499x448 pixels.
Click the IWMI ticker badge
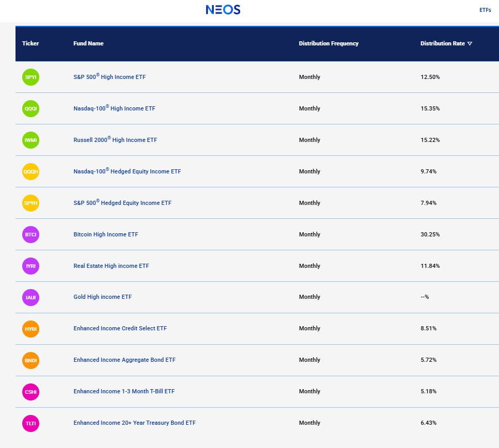pos(30,140)
